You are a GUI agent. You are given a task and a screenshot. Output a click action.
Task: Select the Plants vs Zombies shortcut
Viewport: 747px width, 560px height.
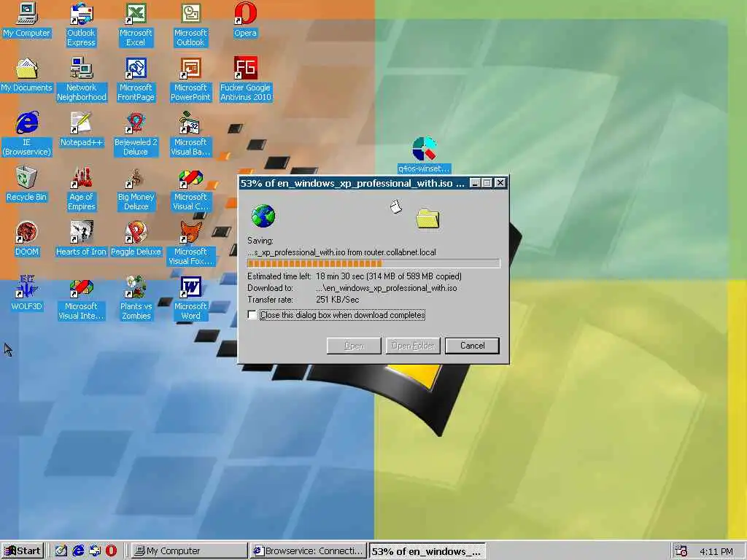pyautogui.click(x=136, y=298)
